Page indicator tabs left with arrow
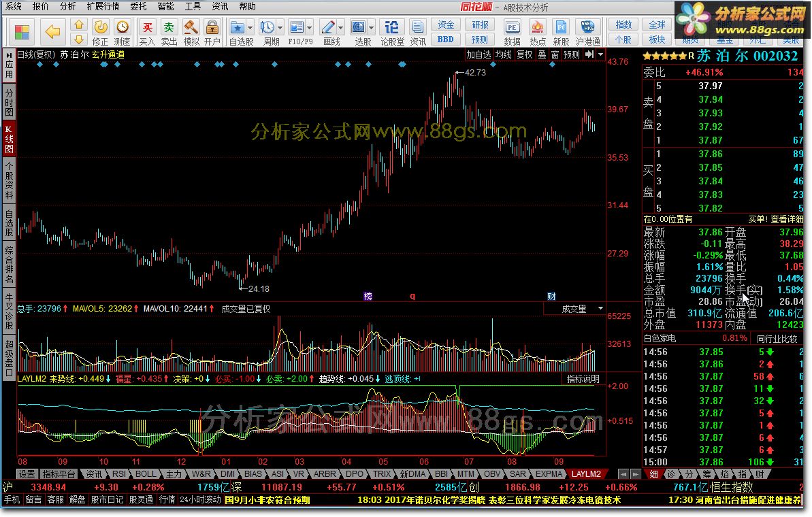The image size is (812, 517). 623,473
